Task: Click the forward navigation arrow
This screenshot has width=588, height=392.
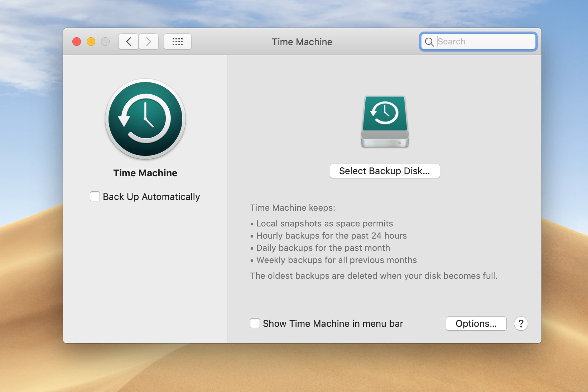Action: click(x=148, y=42)
